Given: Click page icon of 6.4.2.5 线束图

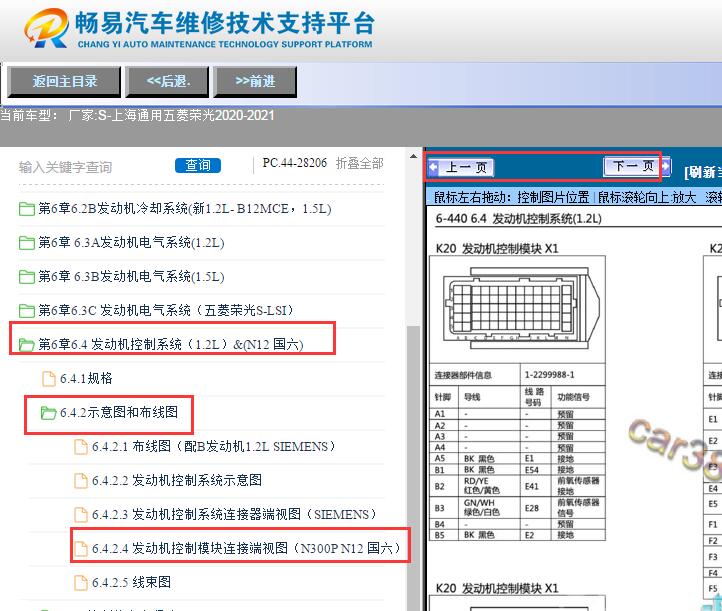Looking at the screenshot, I should (81, 583).
